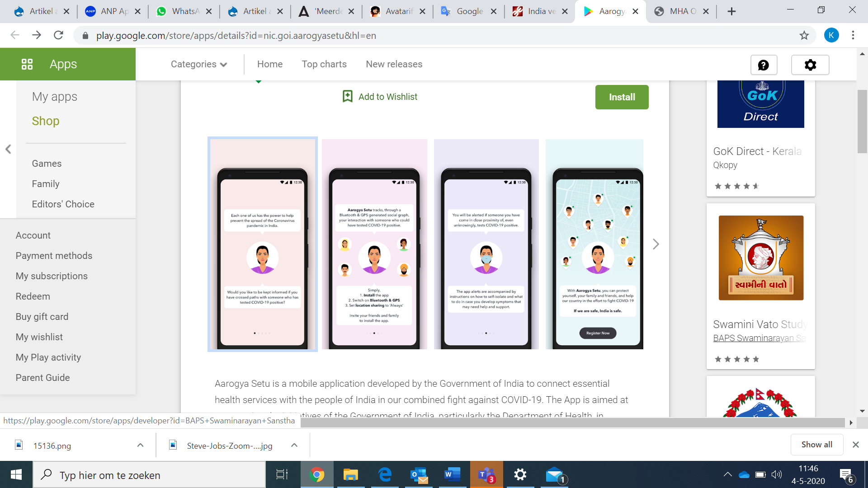Go to Top charts tab
Image resolution: width=868 pixels, height=488 pixels.
[324, 64]
